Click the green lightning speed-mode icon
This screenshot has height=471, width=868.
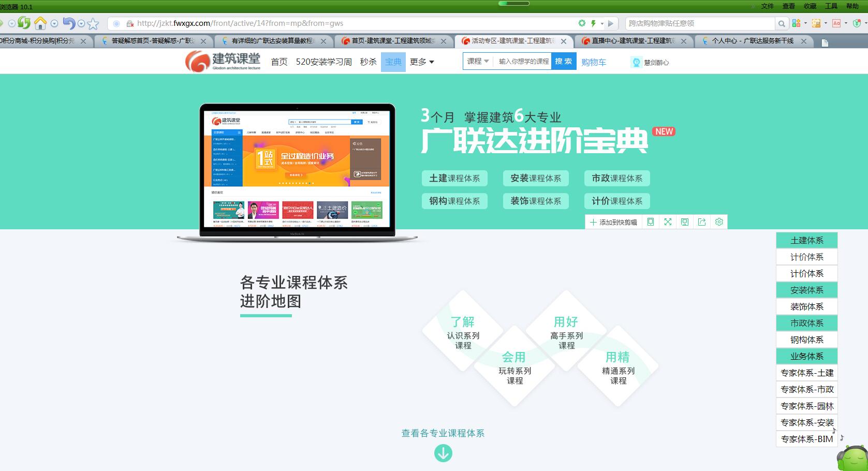tap(593, 23)
